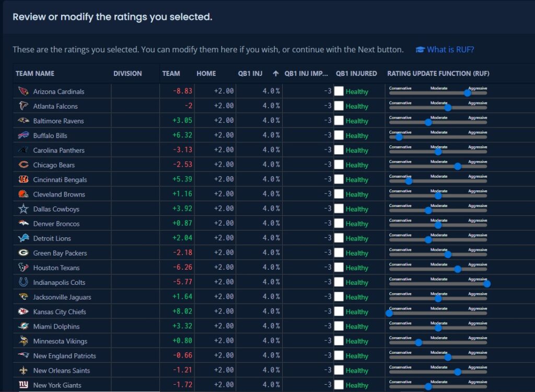Click Healthy status for Cleveland Browns
The width and height of the screenshot is (535, 392).
357,194
